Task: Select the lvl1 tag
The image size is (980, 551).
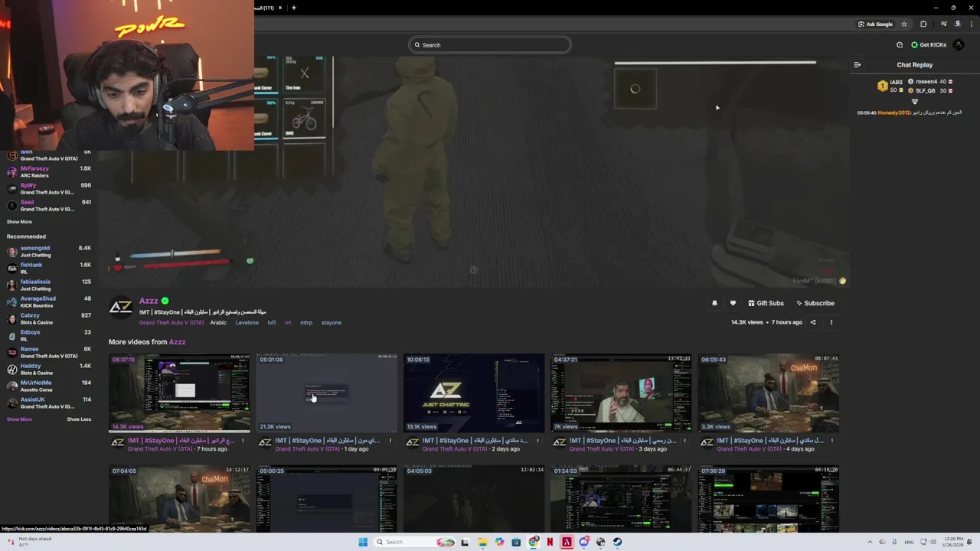Action: pyautogui.click(x=272, y=322)
